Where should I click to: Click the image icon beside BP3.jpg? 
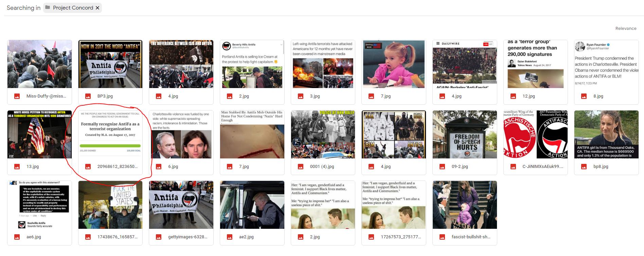(x=88, y=96)
